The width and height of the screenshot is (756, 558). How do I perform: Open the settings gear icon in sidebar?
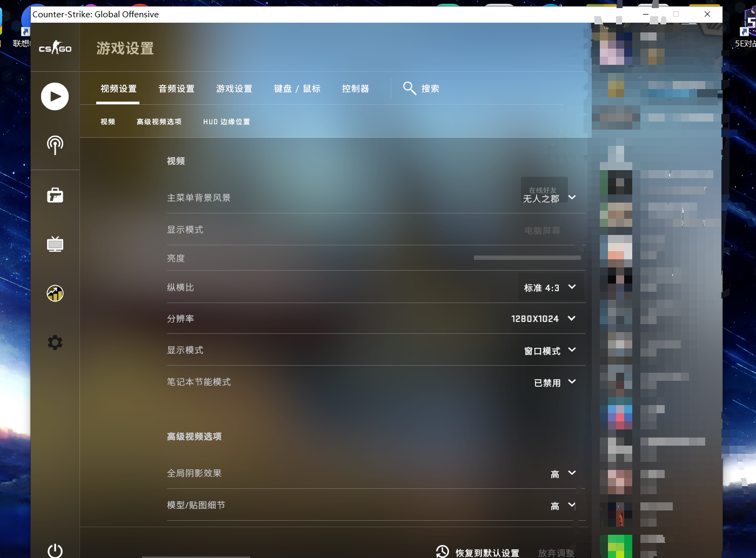(55, 342)
